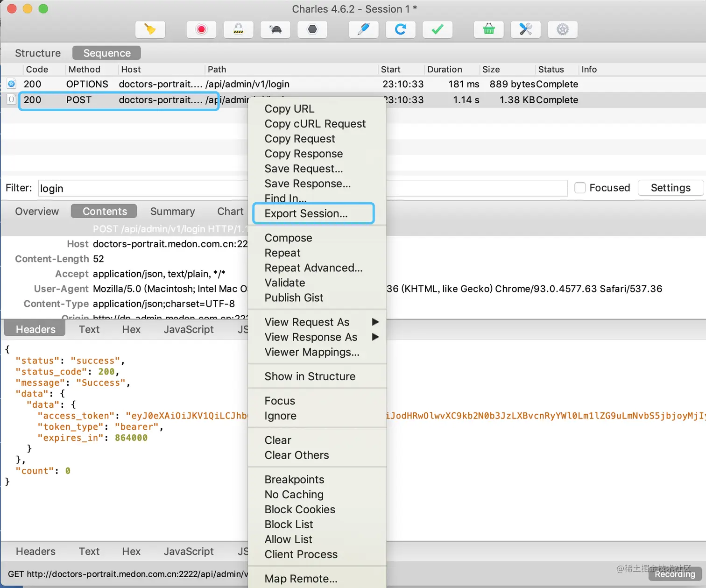Open the Summary tab
Screen dimensions: 706x588
click(x=173, y=211)
